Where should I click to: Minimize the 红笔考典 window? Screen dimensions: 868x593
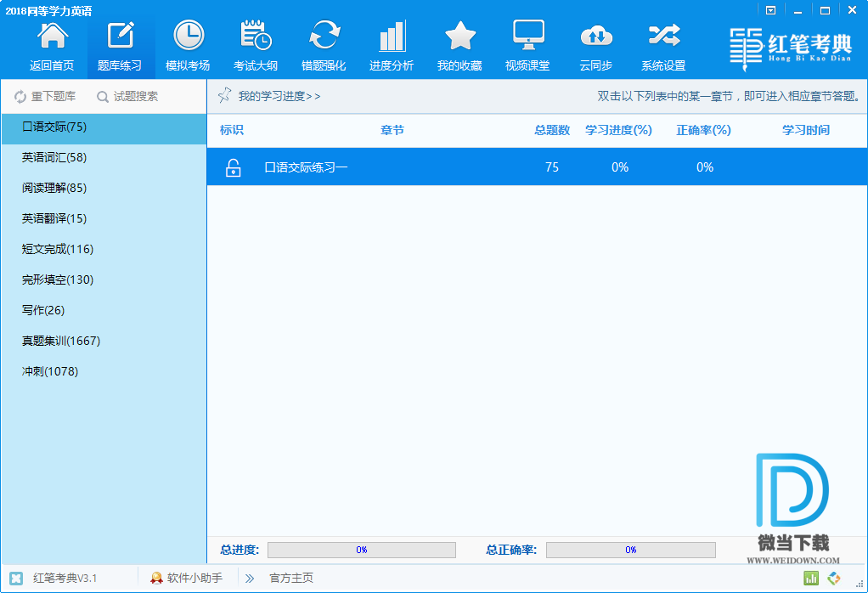(x=798, y=10)
